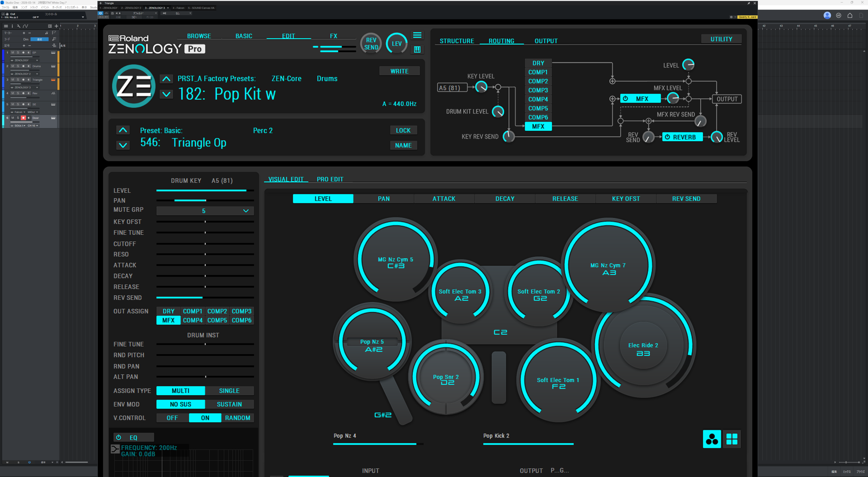Click the REVERB power icon in routing

pyautogui.click(x=667, y=137)
